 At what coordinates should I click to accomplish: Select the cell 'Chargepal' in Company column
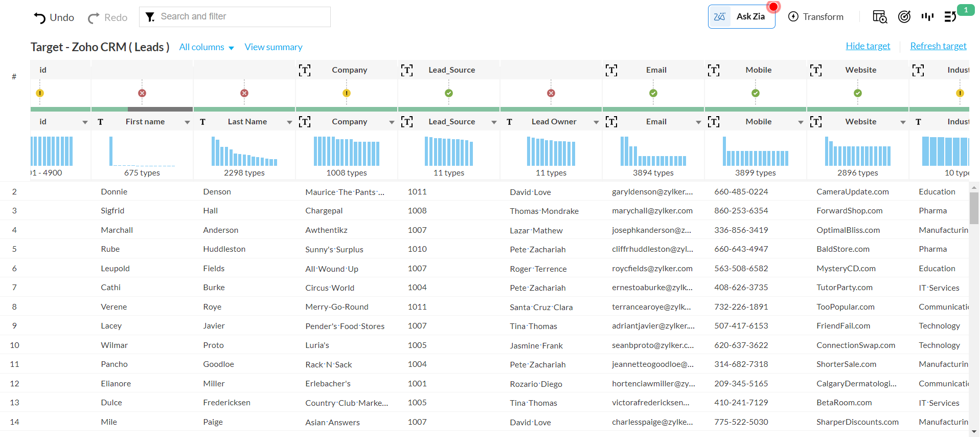[x=324, y=211]
